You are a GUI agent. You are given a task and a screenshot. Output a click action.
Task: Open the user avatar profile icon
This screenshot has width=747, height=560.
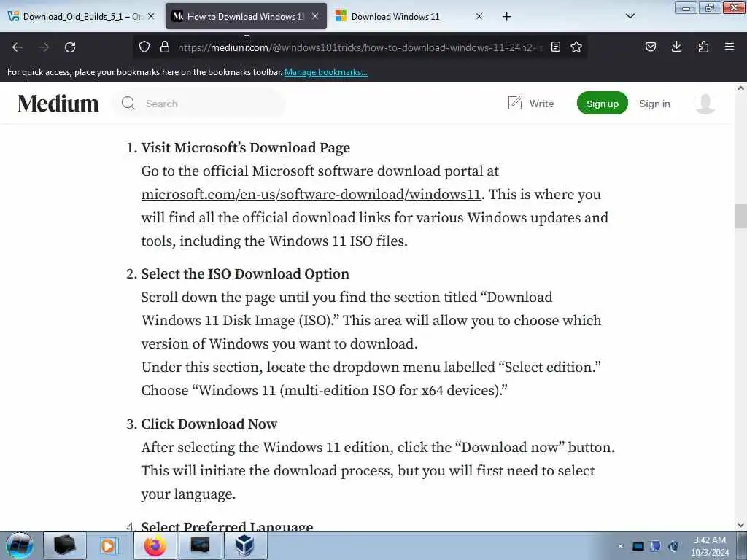(705, 104)
